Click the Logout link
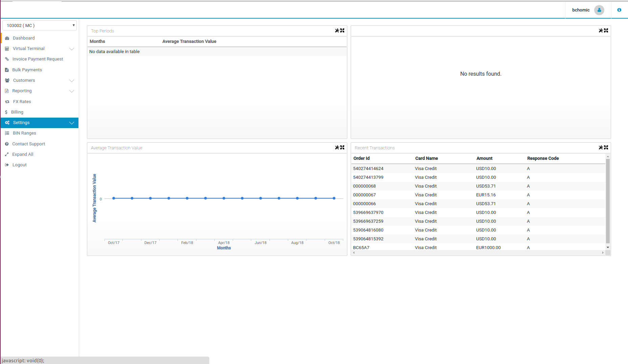The height and width of the screenshot is (364, 628). tap(19, 165)
